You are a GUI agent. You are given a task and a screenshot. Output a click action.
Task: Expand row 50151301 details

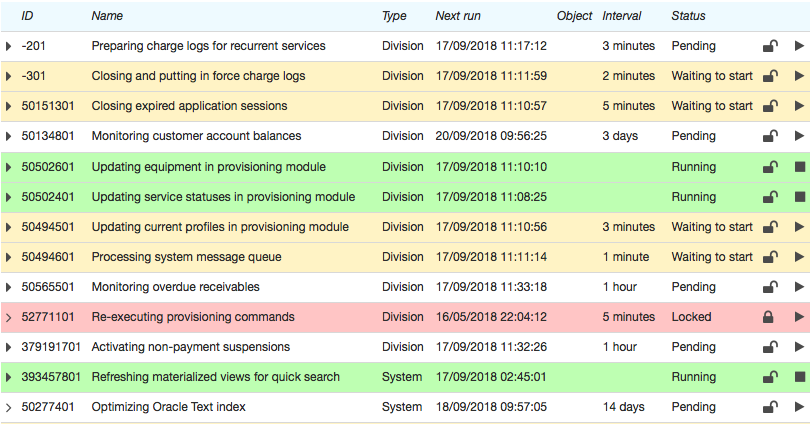point(8,106)
